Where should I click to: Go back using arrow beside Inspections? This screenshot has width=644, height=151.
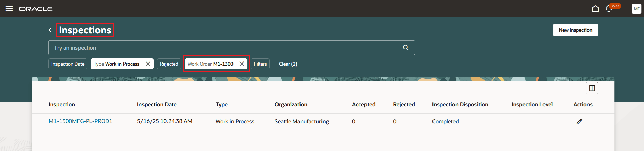click(x=50, y=30)
